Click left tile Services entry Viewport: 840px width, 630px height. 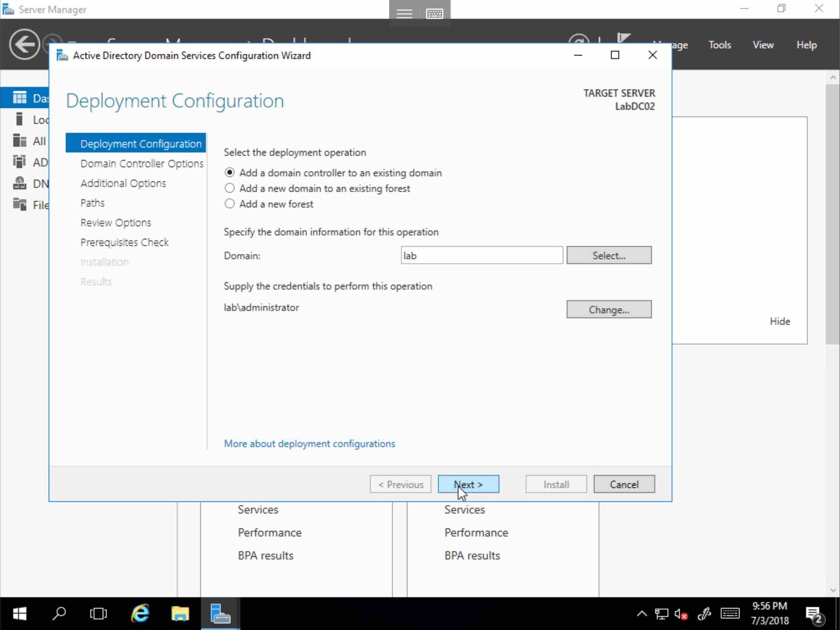(x=258, y=509)
